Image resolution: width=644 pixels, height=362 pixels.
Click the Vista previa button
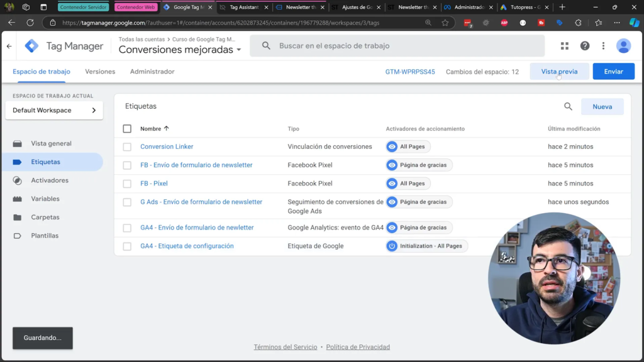(559, 72)
